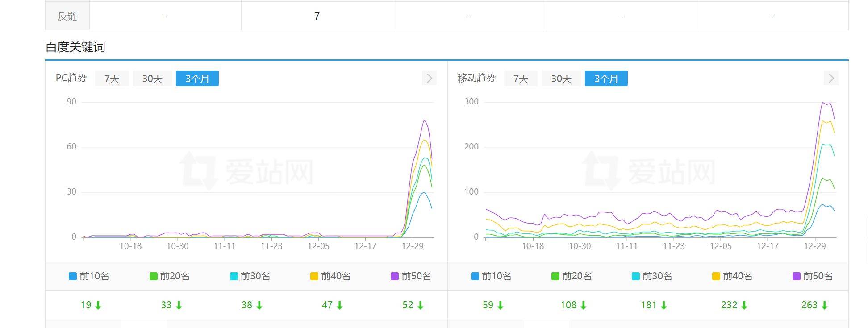
Task: Click the next arrow in 移动趋势 panel
Action: pyautogui.click(x=831, y=78)
